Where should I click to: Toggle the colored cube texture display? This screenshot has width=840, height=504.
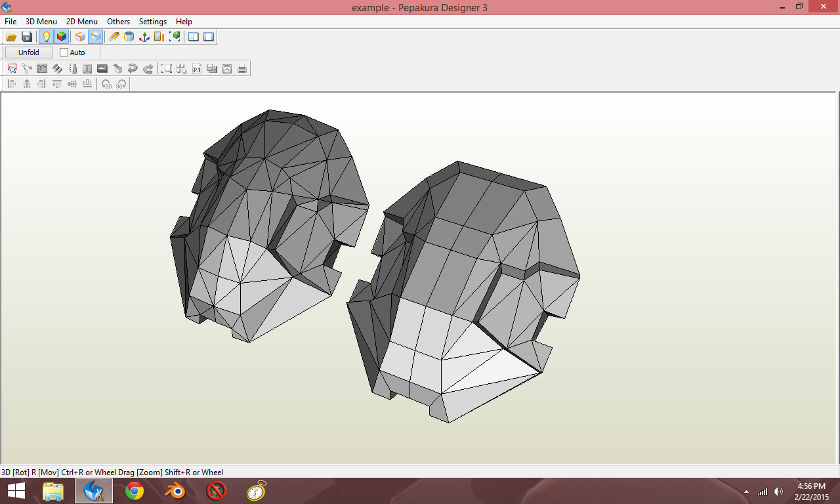[x=62, y=37]
